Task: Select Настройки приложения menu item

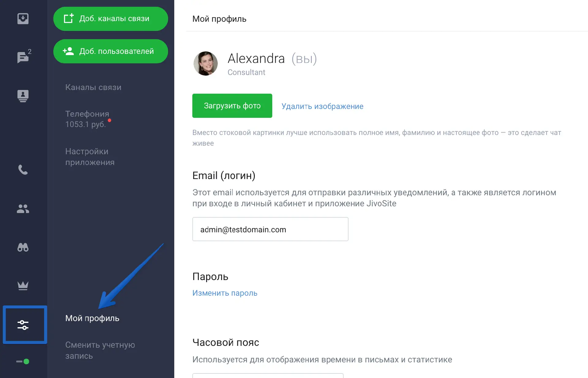Action: [x=90, y=157]
